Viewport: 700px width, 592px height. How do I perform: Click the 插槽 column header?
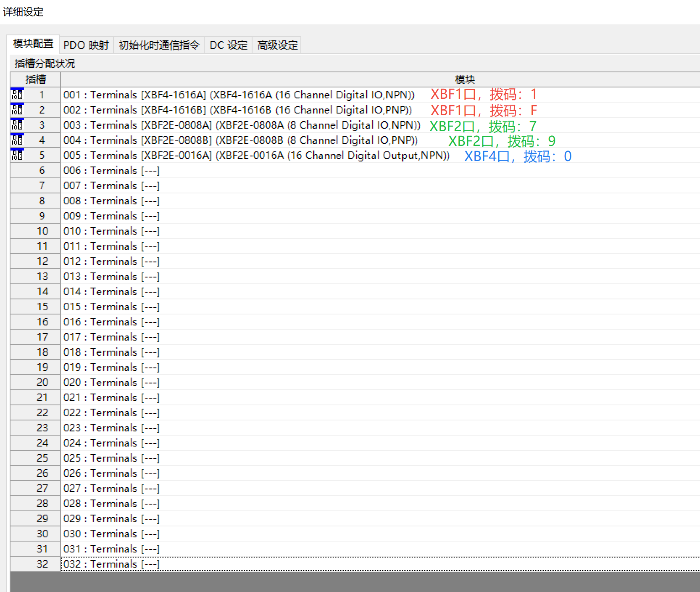(x=35, y=79)
